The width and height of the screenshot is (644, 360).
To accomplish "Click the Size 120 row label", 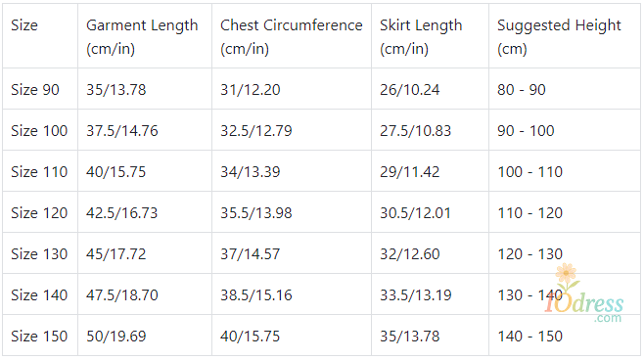I will (39, 212).
